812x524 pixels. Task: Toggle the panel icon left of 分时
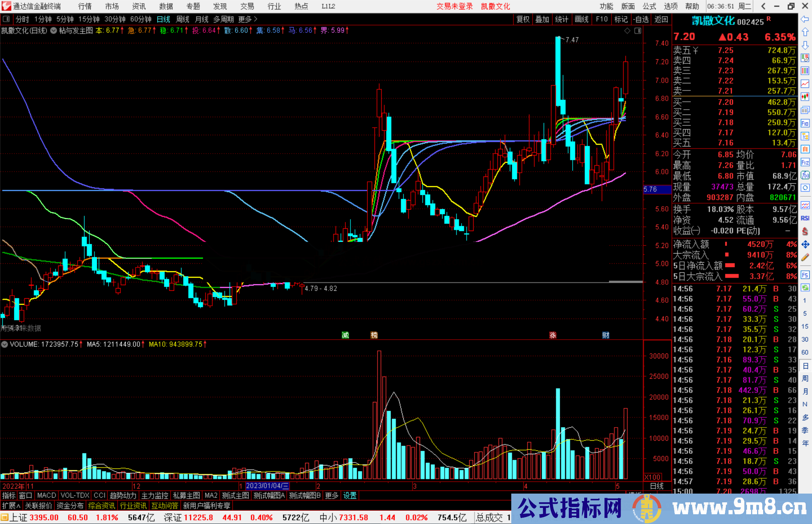pos(6,19)
